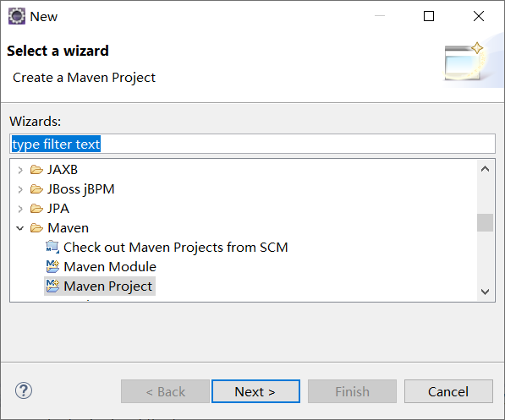This screenshot has height=420, width=505.
Task: Click the Eclipse icon in the title bar
Action: [17, 16]
